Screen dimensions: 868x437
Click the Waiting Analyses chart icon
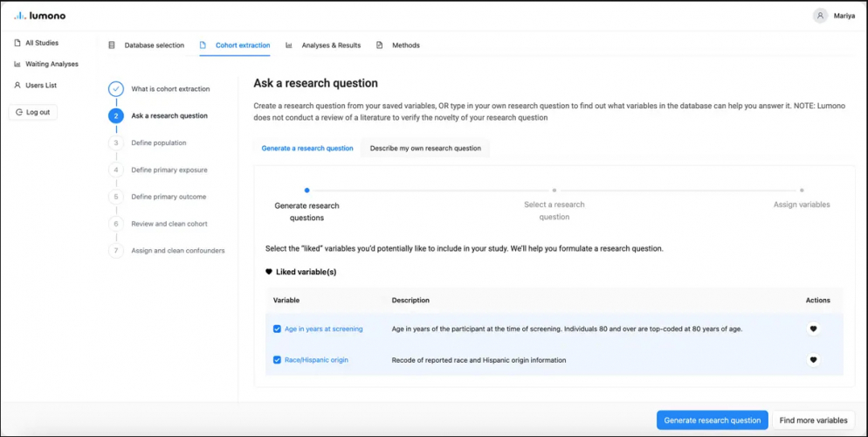17,65
